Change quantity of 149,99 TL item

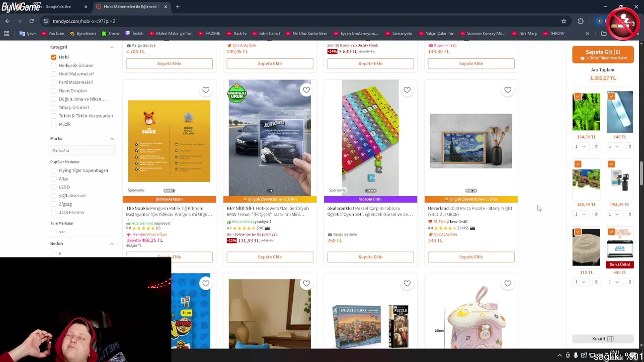580,214
